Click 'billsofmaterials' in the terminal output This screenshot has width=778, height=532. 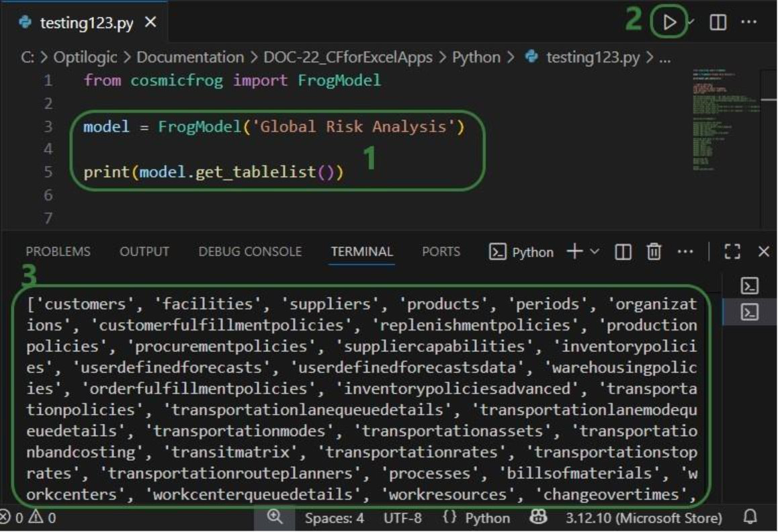pos(578,474)
